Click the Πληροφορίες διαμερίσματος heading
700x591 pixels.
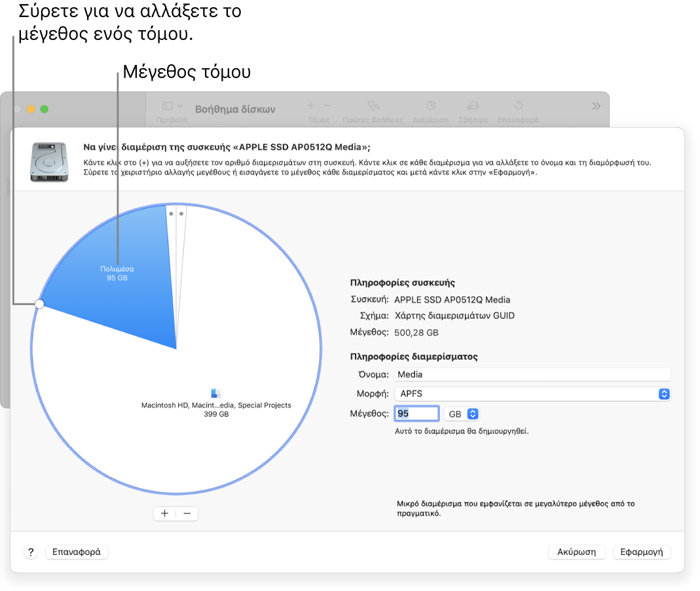coord(414,357)
